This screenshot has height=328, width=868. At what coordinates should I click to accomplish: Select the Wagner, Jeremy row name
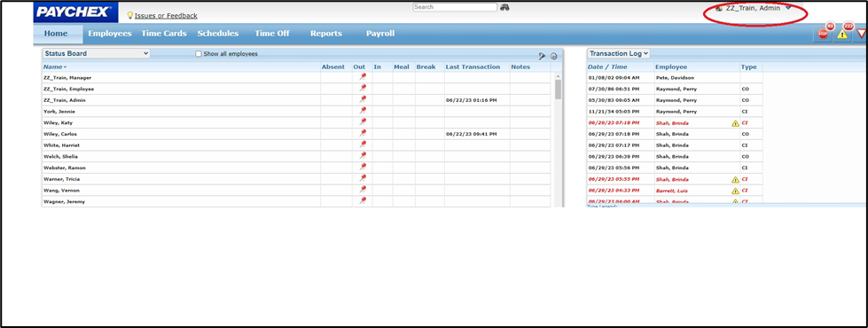pyautogui.click(x=64, y=202)
